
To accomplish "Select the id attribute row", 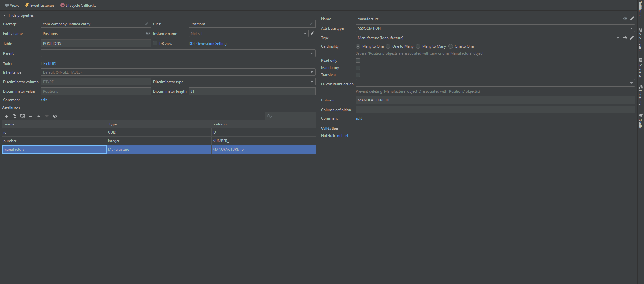I will 159,132.
